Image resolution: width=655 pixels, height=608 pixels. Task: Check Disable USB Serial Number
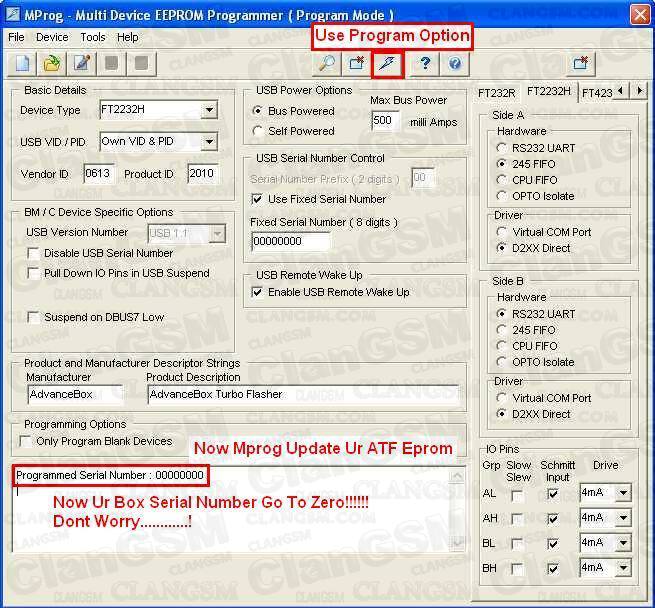(33, 254)
